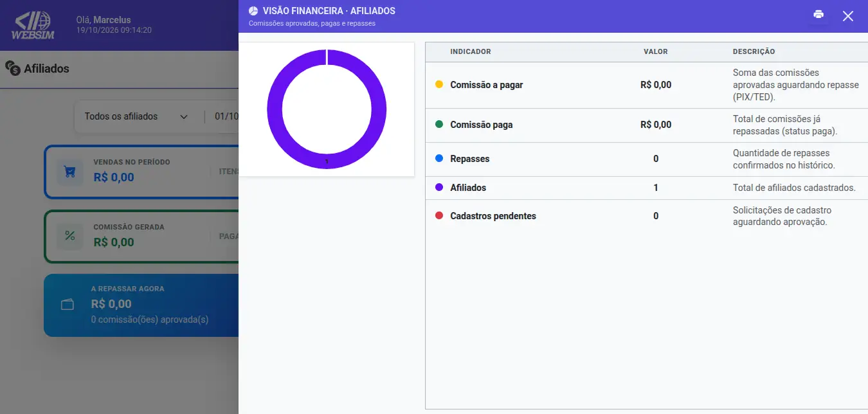Select the Cadastros pendentes row

pyautogui.click(x=646, y=216)
